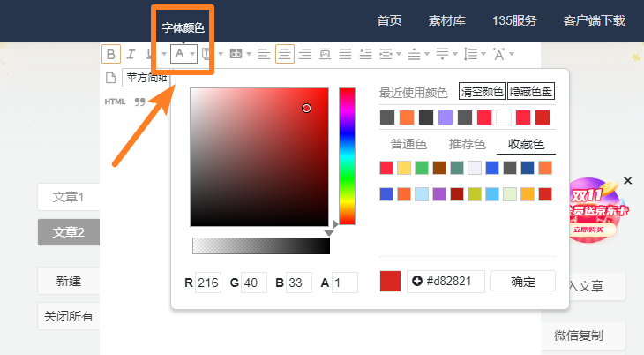
Task: Open the 首页 navigation item
Action: click(389, 20)
